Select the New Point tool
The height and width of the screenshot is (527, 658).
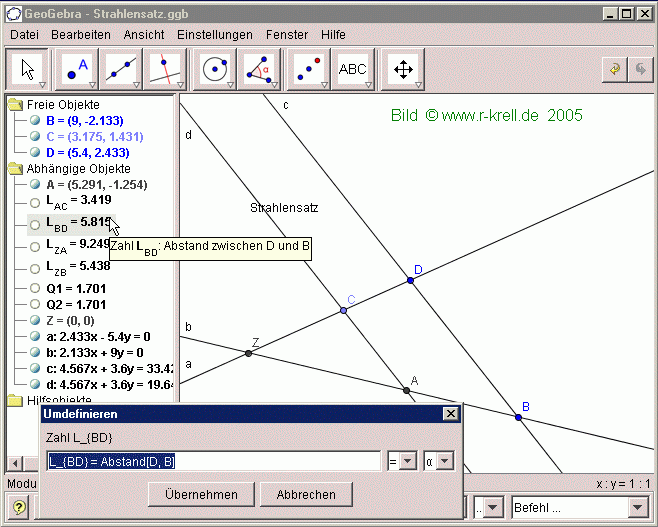pyautogui.click(x=76, y=68)
